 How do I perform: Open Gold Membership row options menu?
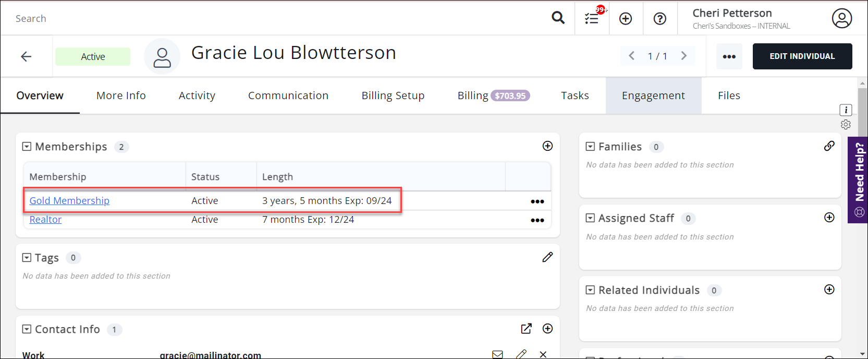537,201
